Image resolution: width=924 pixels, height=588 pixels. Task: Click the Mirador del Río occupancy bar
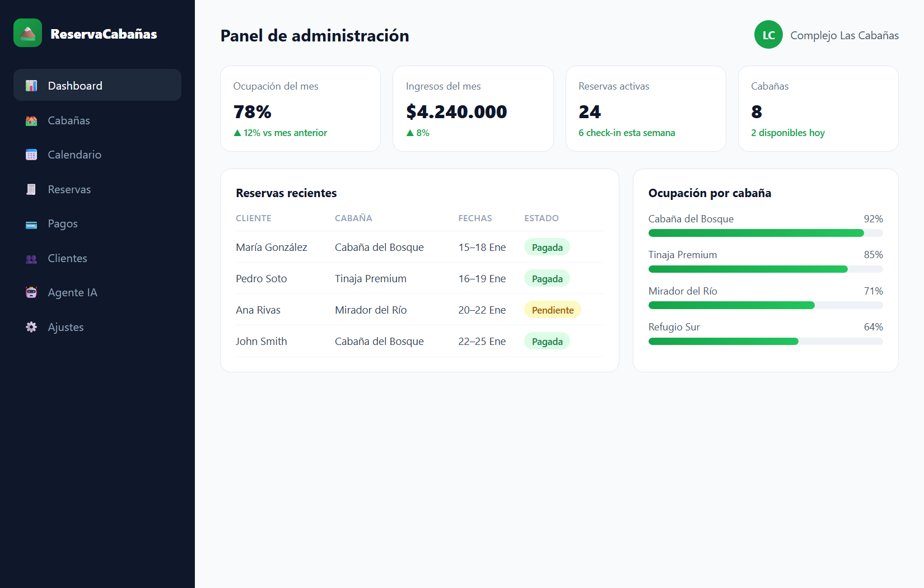(x=766, y=305)
